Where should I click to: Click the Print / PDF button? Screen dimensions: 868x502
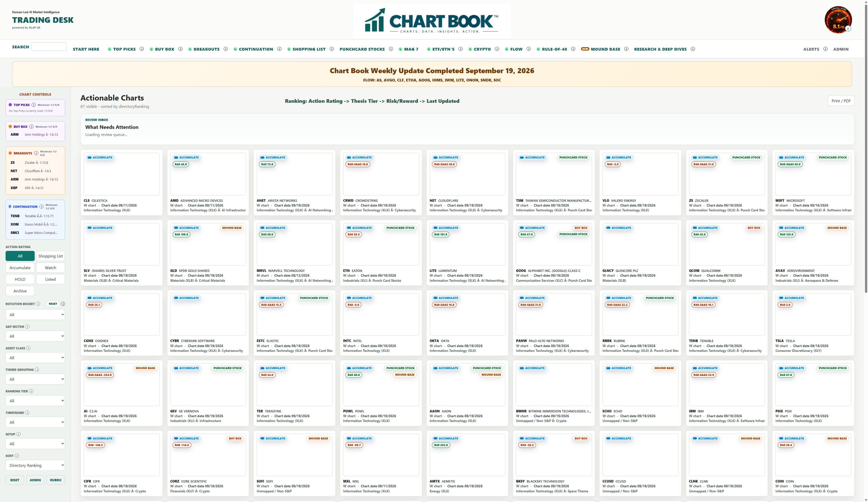[841, 101]
